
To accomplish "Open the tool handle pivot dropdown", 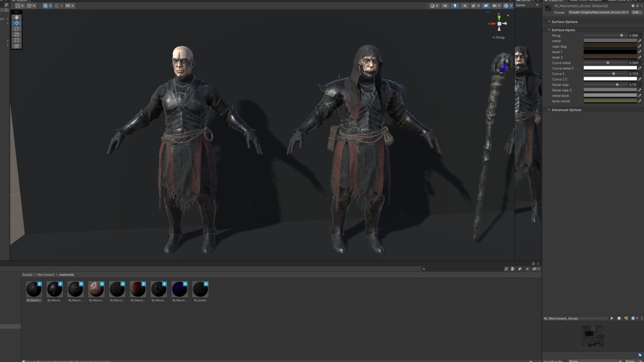I will coord(20,6).
